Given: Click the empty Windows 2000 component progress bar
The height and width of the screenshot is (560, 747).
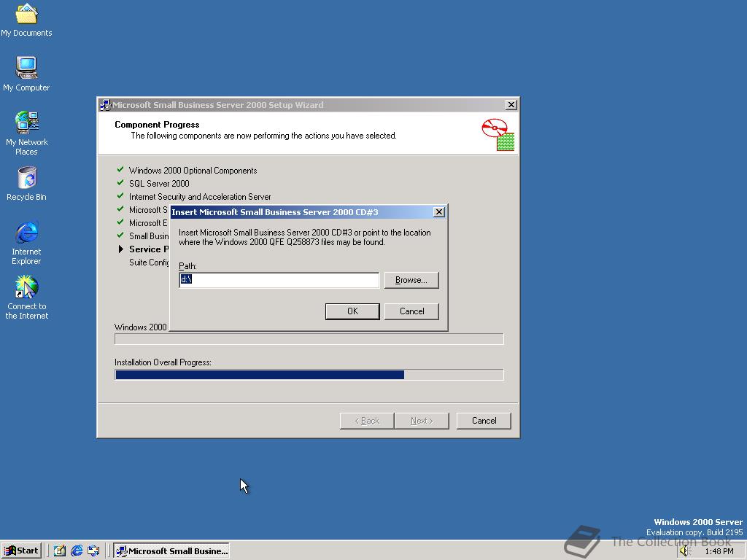Looking at the screenshot, I should pos(309,339).
